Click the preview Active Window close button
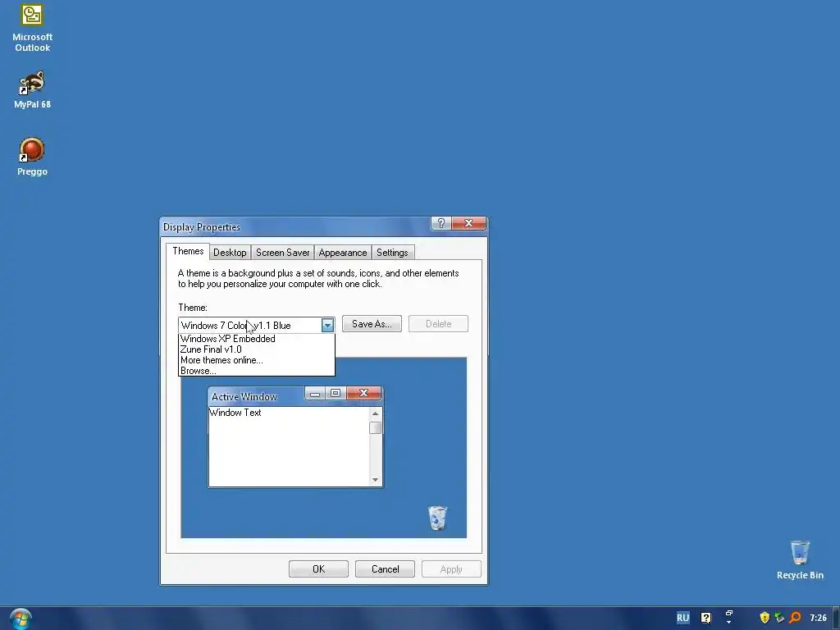Image resolution: width=840 pixels, height=630 pixels. click(x=363, y=393)
